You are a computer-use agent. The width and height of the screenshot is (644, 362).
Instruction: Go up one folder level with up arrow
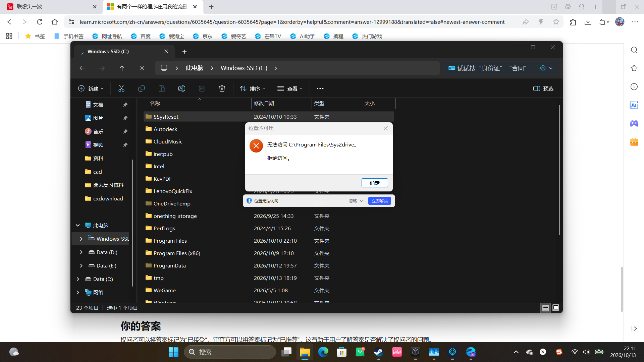point(122,68)
